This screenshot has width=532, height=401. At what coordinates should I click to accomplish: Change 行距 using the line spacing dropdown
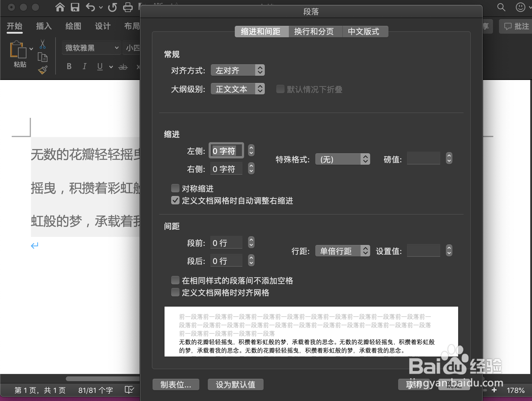coord(342,251)
